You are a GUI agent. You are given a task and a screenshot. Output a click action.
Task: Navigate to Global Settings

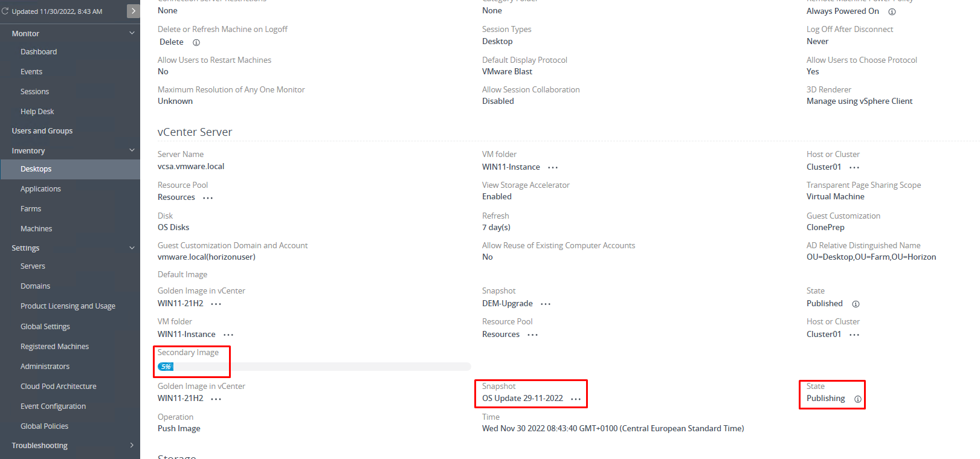45,327
